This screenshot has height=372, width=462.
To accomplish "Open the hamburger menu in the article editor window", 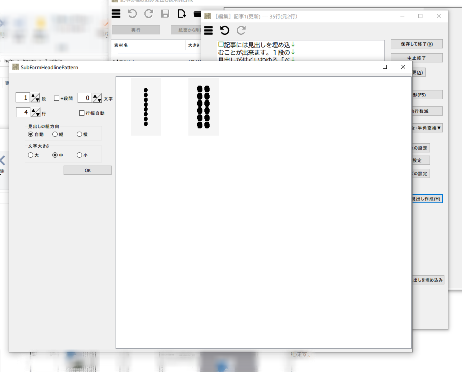I will pos(208,31).
